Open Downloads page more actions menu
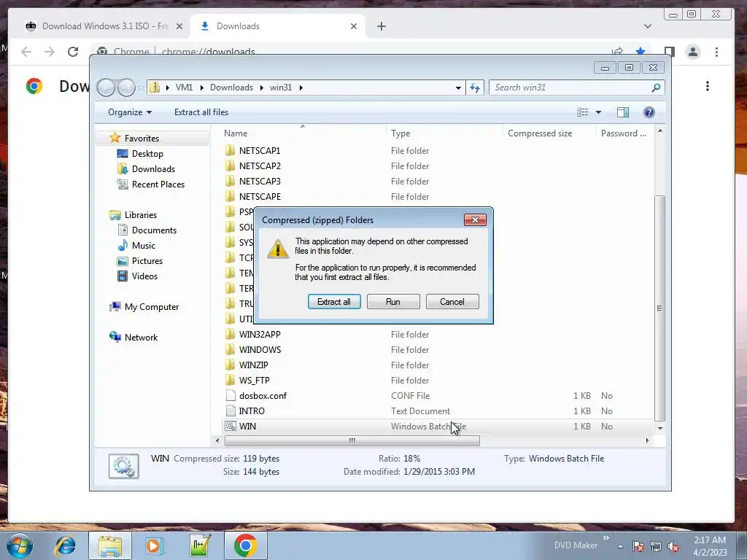Viewport: 747px width, 560px height. (x=708, y=86)
